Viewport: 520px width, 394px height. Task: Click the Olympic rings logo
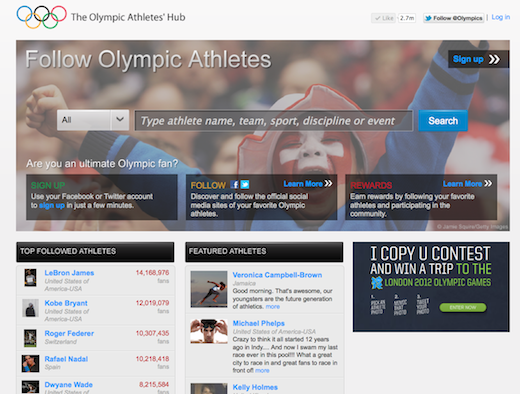42,17
